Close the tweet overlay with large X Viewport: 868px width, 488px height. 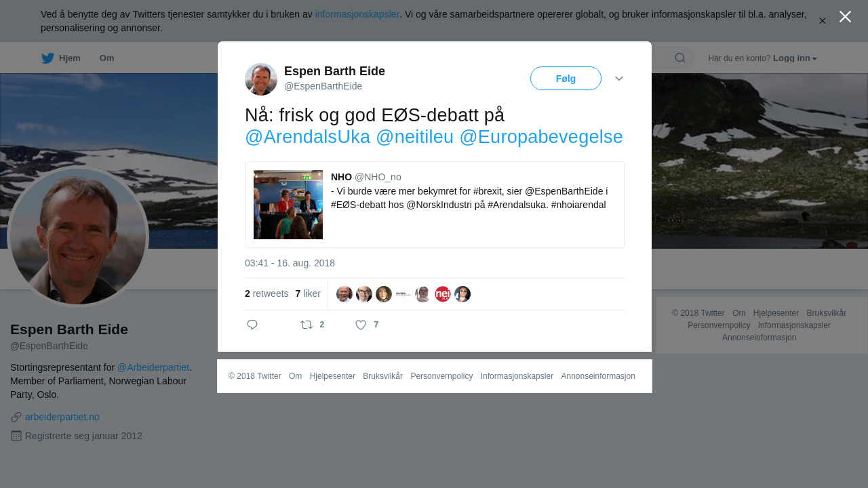pos(845,16)
